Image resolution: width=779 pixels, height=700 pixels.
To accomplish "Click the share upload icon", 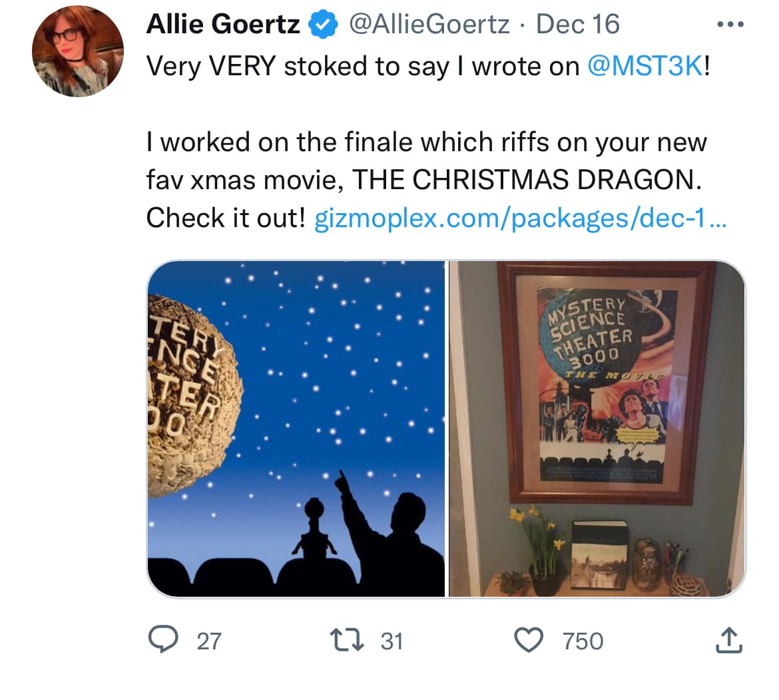I will click(x=728, y=640).
